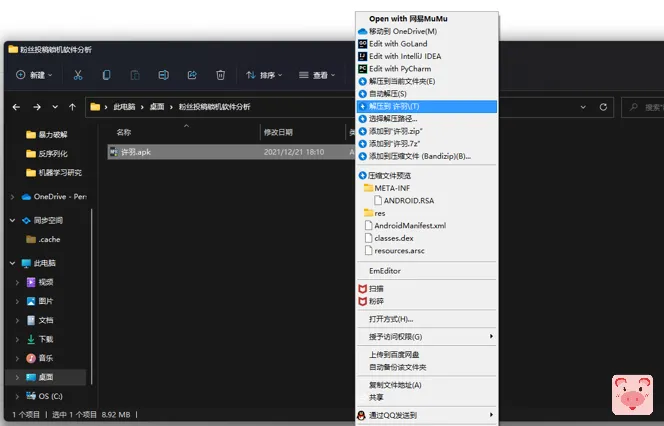This screenshot has width=664, height=426.
Task: Select the 许羽.apk file row
Action: [231, 152]
